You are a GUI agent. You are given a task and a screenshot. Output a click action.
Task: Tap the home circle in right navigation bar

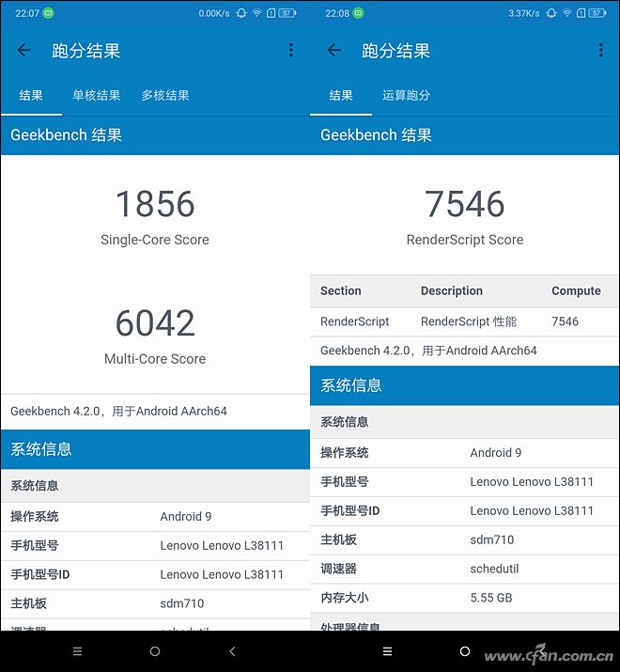465,651
